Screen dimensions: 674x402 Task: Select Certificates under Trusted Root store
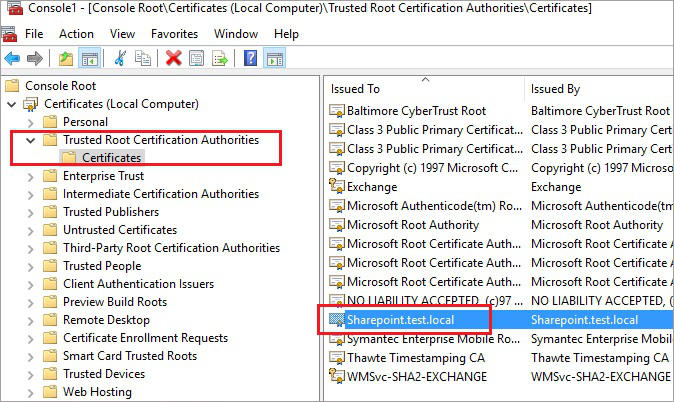pos(111,158)
